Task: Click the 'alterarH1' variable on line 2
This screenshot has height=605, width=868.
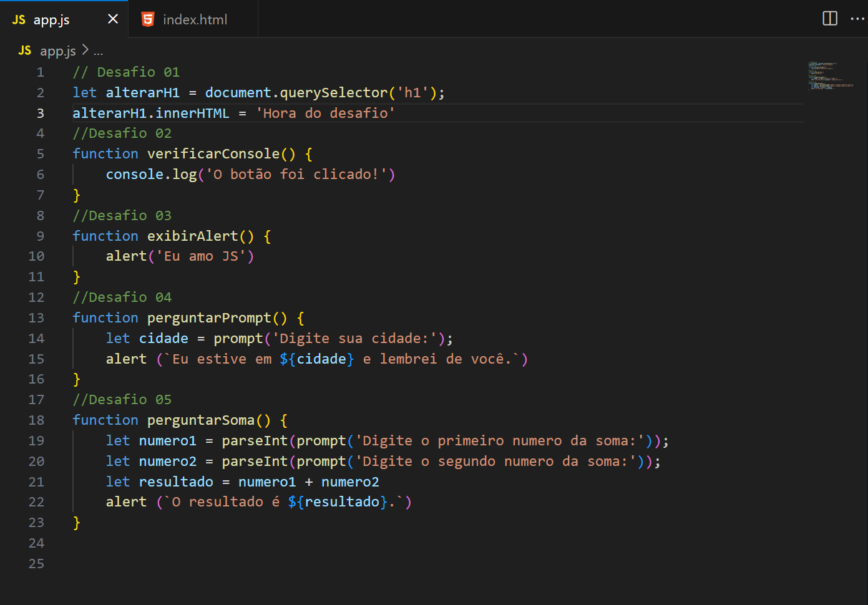Action: pyautogui.click(x=142, y=93)
